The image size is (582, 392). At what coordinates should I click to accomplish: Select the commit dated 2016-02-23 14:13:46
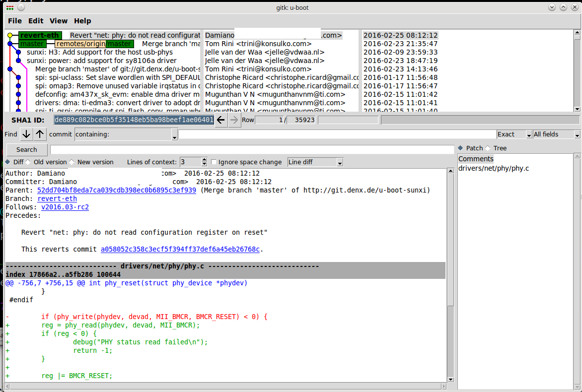pos(400,69)
